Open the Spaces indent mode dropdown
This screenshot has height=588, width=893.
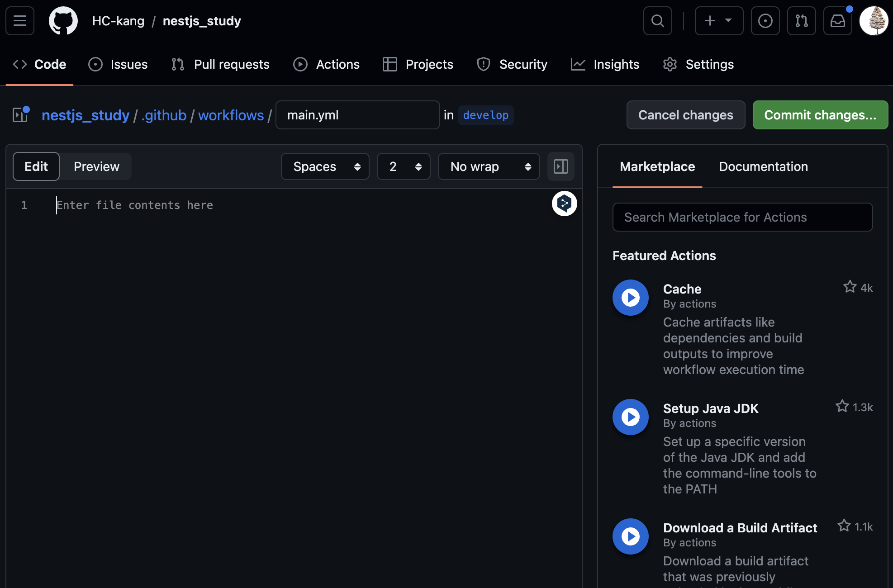(325, 166)
